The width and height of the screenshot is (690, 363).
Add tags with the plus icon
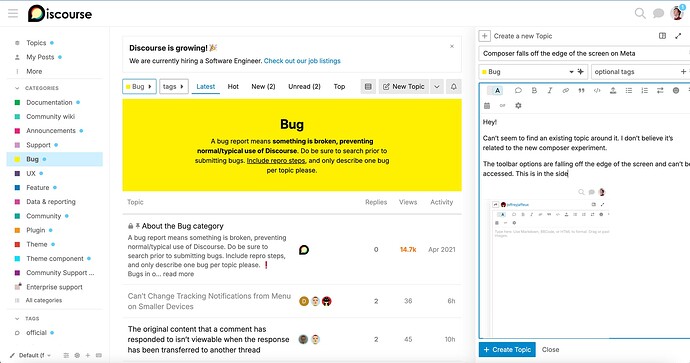(x=683, y=72)
